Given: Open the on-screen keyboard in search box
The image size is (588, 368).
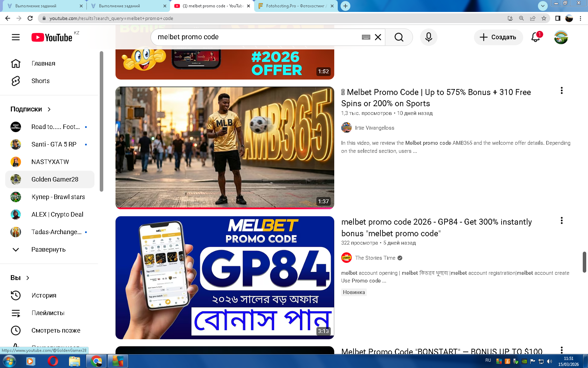Looking at the screenshot, I should click(366, 37).
